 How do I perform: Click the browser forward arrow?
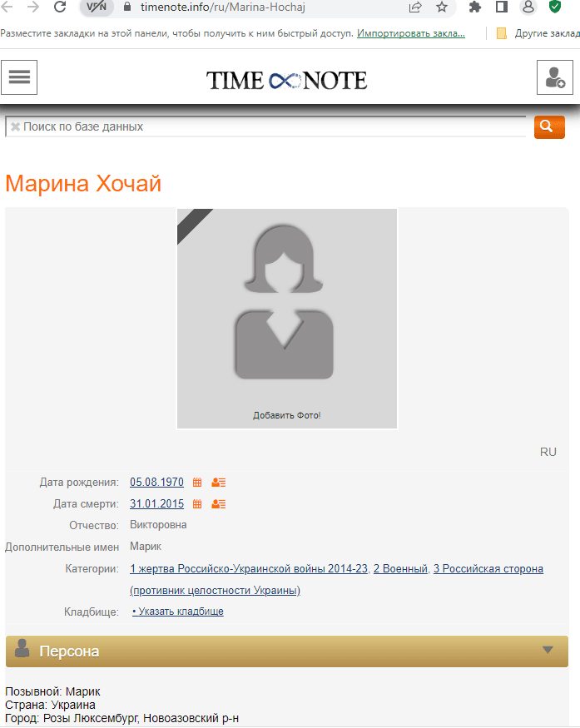(33, 7)
